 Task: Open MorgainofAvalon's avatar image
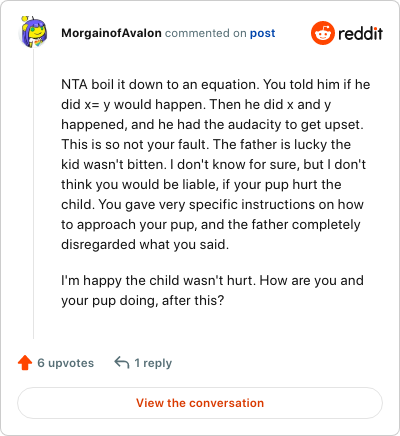(x=33, y=32)
